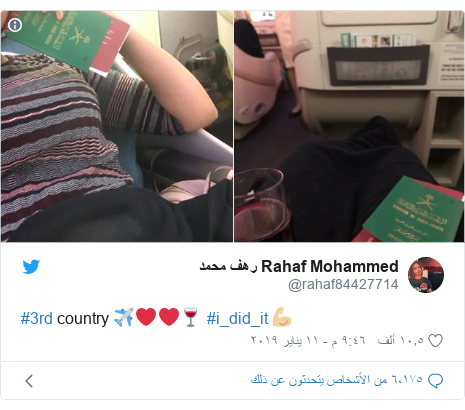Viewport: 465px width, 410px height.
Task: Click the wine glass emoji in the tweet
Action: click(191, 317)
